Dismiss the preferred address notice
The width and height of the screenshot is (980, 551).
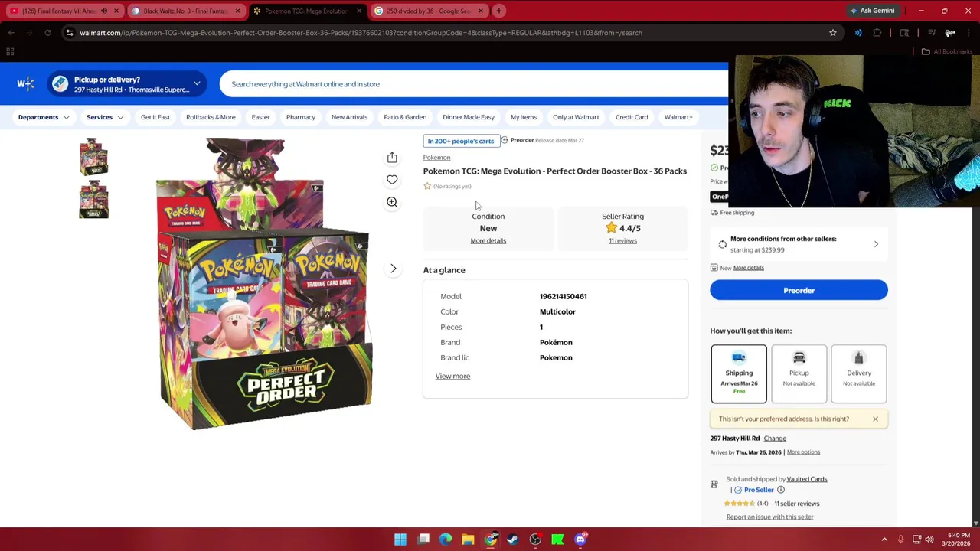click(x=875, y=419)
